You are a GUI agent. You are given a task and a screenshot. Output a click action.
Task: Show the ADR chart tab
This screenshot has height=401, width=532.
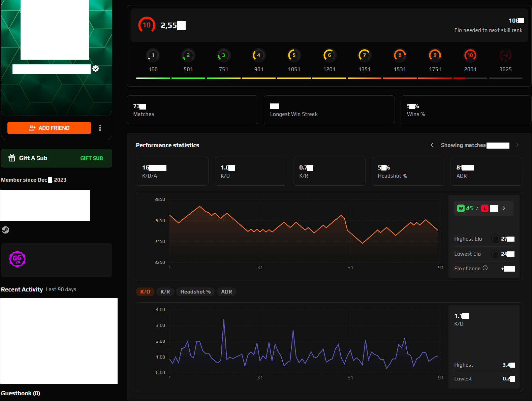226,292
